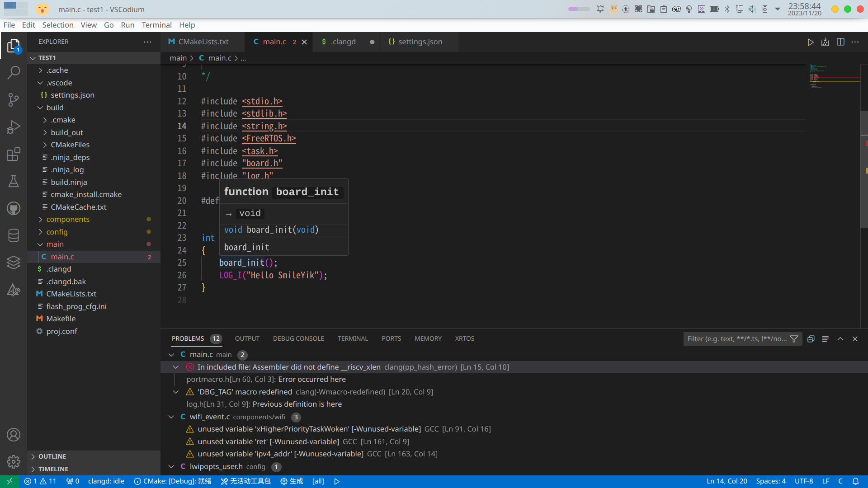Open the Testing flask view
868x488 pixels.
tap(14, 181)
